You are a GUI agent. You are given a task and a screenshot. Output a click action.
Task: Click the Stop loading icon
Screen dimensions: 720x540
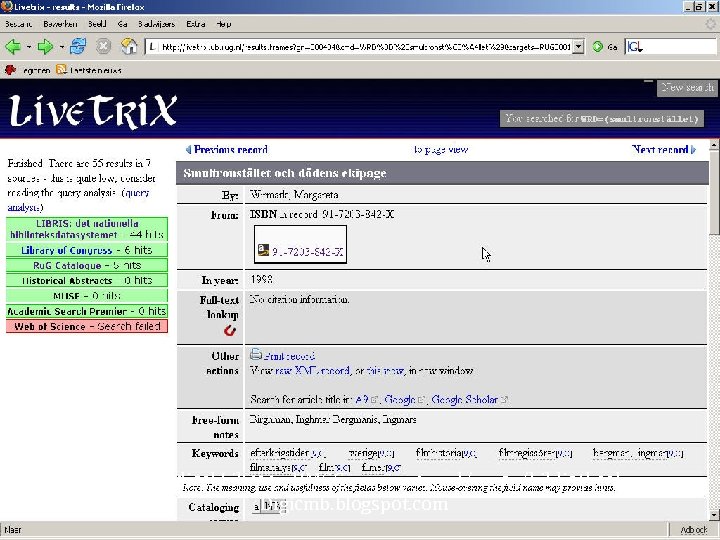pos(103,46)
